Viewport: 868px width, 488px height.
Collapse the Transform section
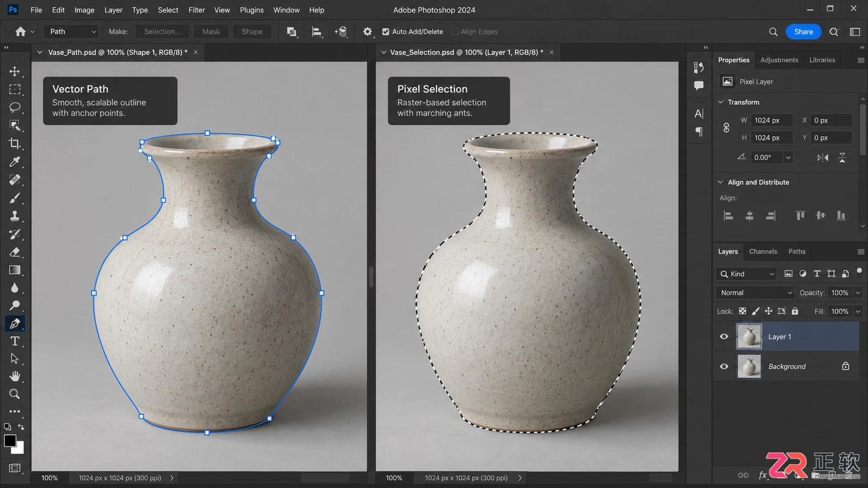720,102
